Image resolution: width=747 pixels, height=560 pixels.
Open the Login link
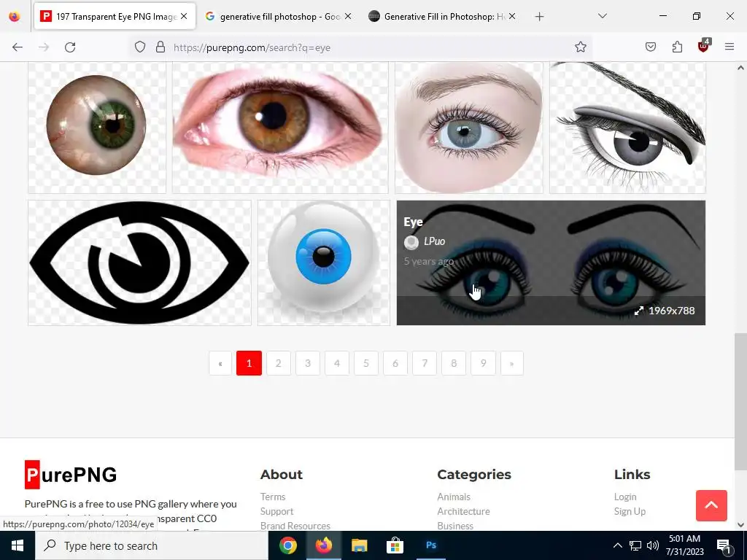click(x=625, y=497)
